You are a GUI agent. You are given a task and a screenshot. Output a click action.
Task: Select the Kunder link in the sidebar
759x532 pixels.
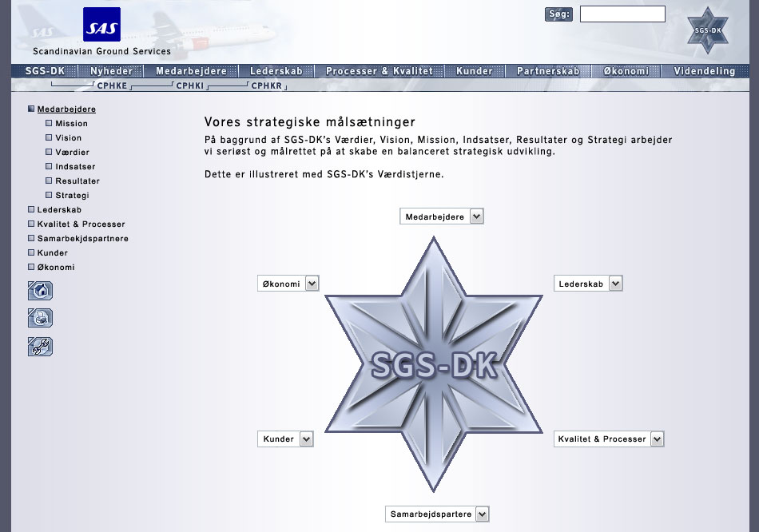click(52, 252)
